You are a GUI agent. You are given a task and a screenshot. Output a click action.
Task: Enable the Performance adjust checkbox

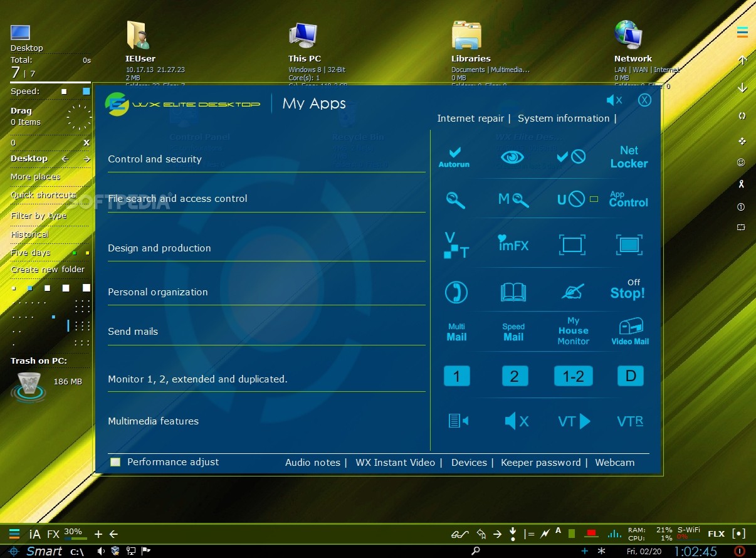(x=115, y=462)
